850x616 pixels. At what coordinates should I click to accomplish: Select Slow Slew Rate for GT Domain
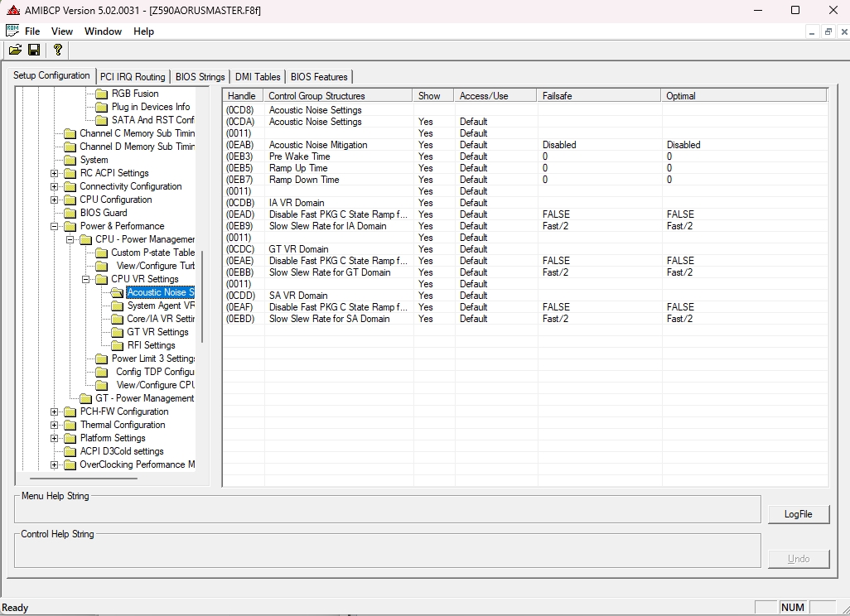tap(524, 272)
